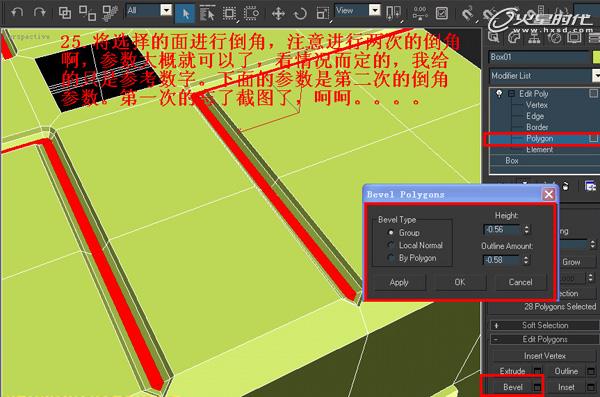Select the Edge sub-object level
This screenshot has width=600, height=397.
pos(535,116)
